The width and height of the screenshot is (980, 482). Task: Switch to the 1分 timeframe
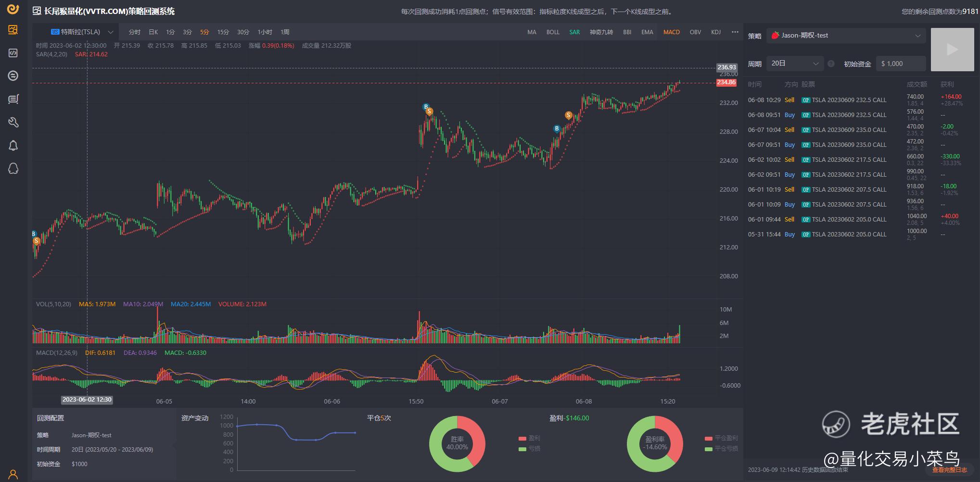(170, 32)
